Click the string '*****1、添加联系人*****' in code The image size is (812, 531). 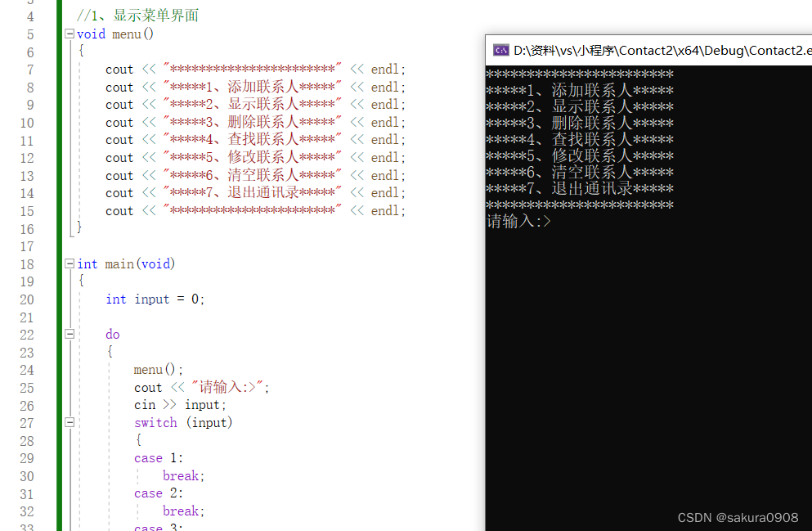(252, 87)
